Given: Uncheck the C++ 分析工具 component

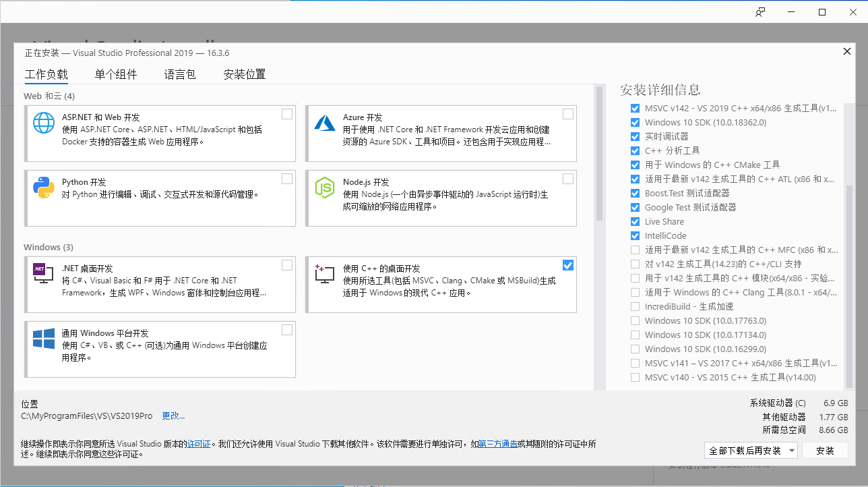Looking at the screenshot, I should [x=635, y=150].
